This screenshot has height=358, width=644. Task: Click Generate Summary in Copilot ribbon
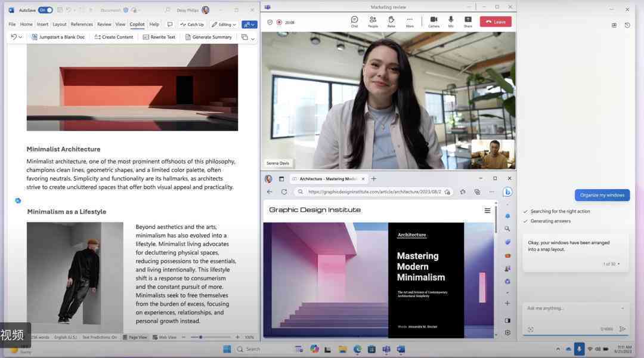(208, 37)
